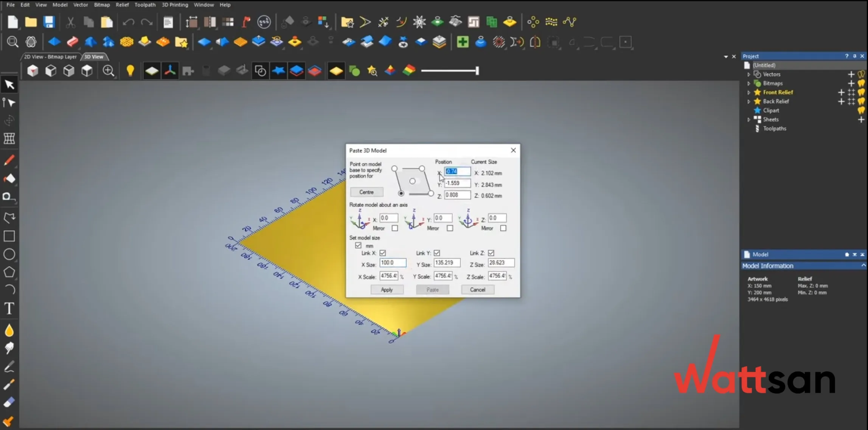Viewport: 868px width, 430px height.
Task: Click the Paste clipboard icon in toolbar
Action: (x=107, y=22)
